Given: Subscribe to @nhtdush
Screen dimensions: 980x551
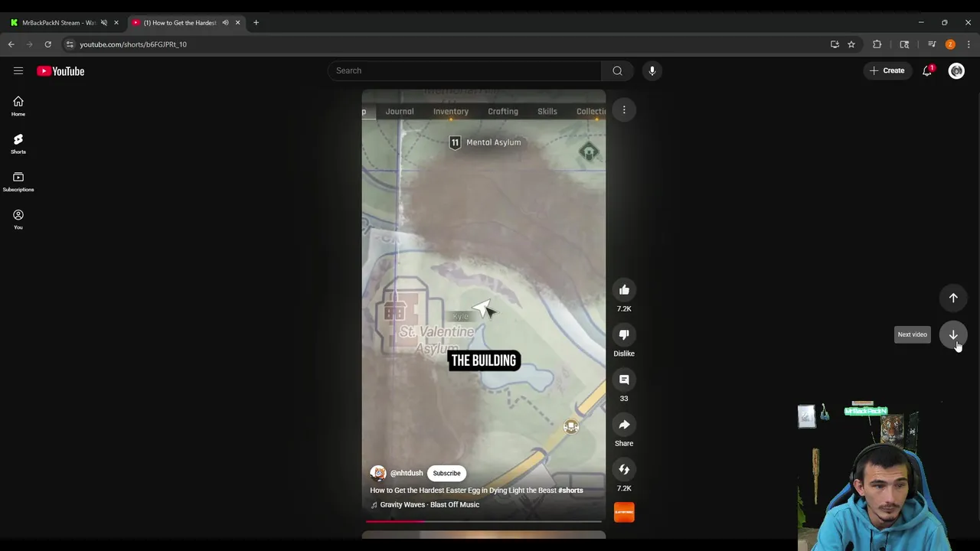Looking at the screenshot, I should (446, 473).
